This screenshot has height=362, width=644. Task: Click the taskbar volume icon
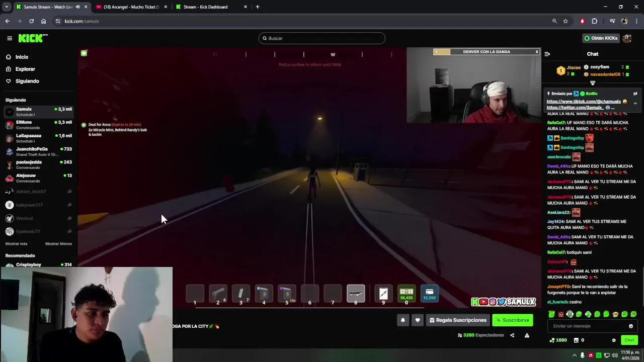click(615, 355)
